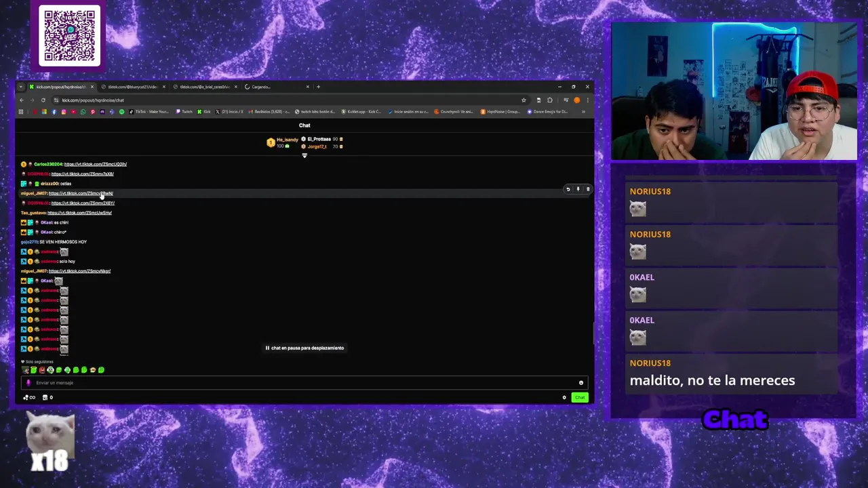Viewport: 868px width, 488px height.
Task: Click the green Chat send button
Action: pyautogui.click(x=580, y=397)
